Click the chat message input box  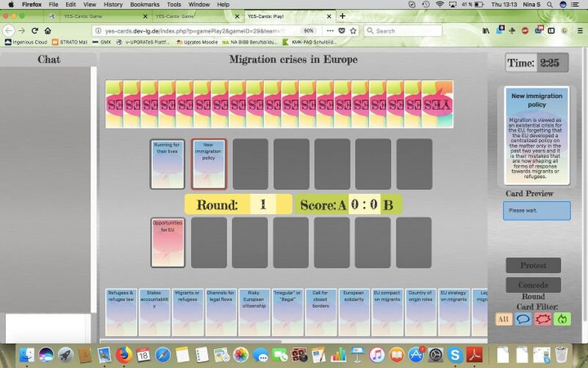[x=48, y=328]
